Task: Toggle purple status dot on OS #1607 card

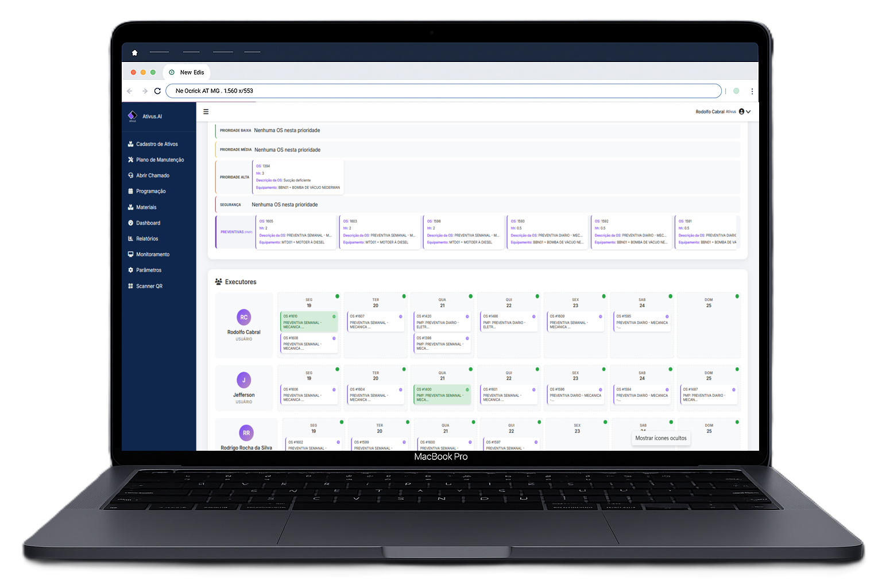Action: click(400, 316)
